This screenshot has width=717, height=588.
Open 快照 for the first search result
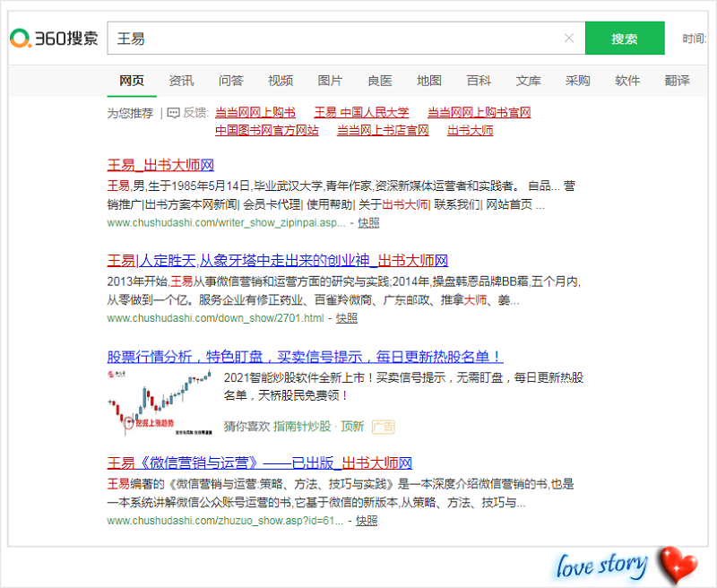(x=368, y=221)
